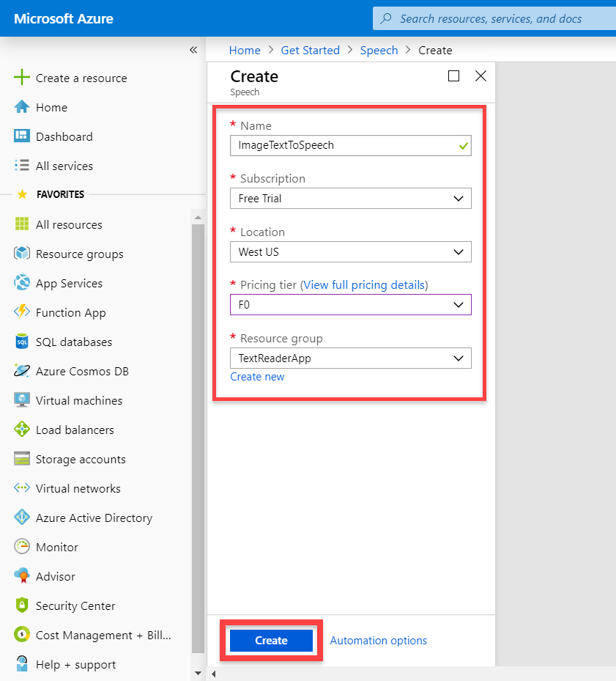
Task: Open All services in left menu
Action: point(64,166)
